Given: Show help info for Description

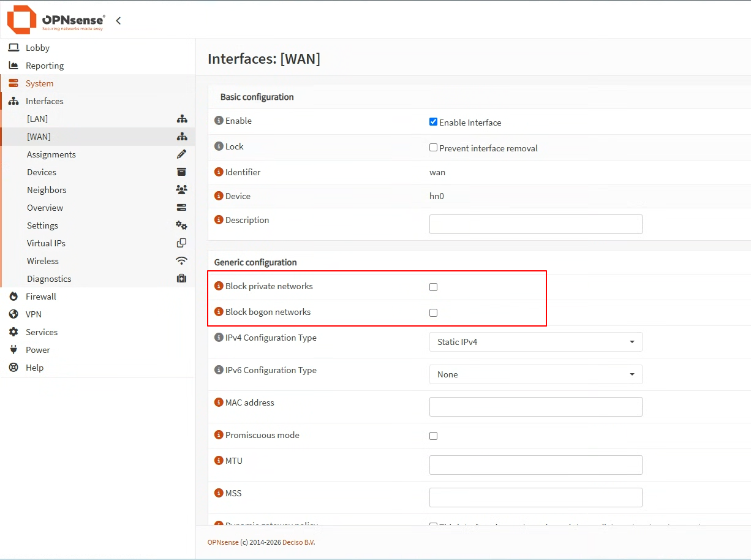Looking at the screenshot, I should [219, 220].
